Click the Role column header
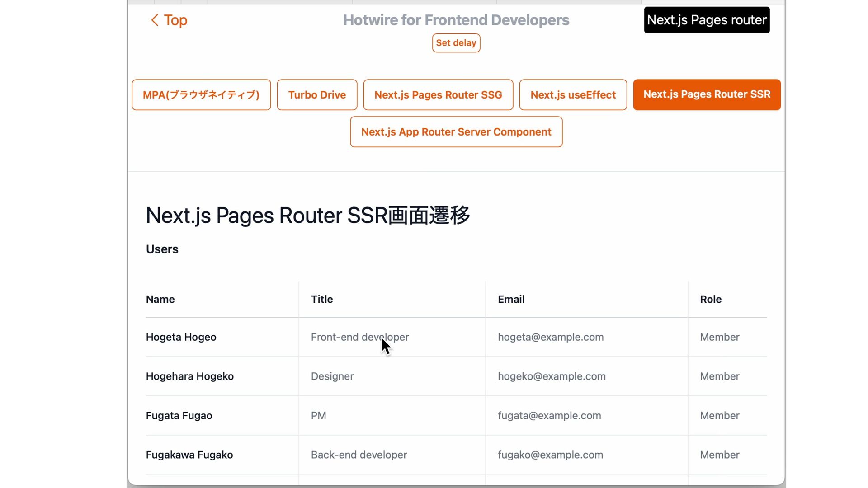This screenshot has width=868, height=488. click(x=711, y=299)
